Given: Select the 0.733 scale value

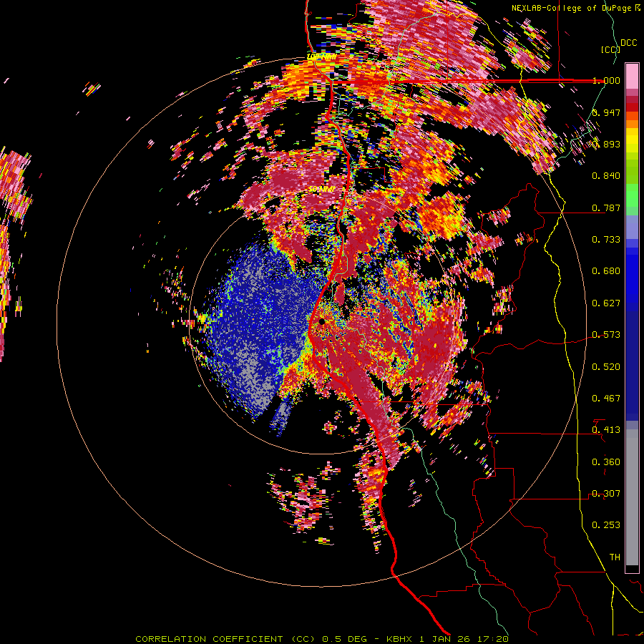Looking at the screenshot, I should (x=606, y=240).
